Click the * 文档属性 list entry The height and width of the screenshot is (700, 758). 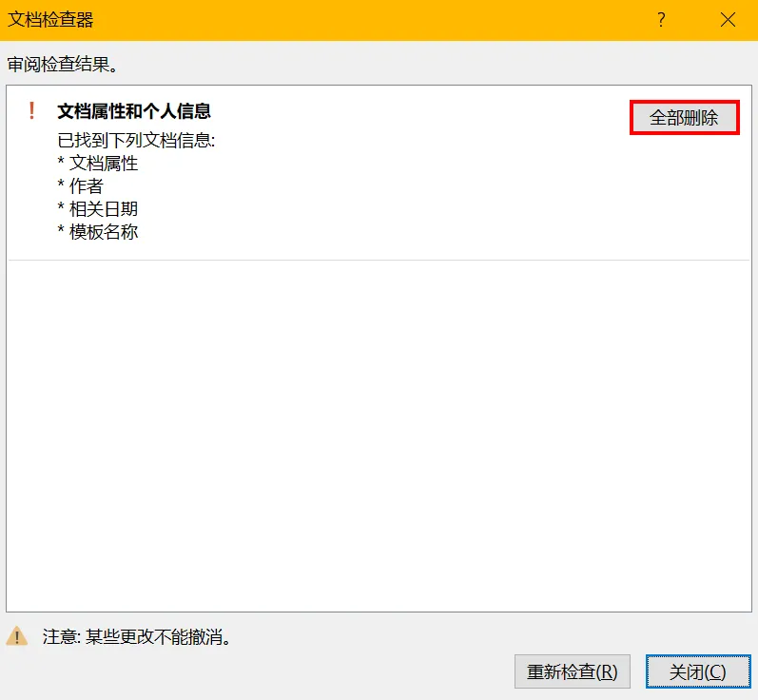point(98,163)
